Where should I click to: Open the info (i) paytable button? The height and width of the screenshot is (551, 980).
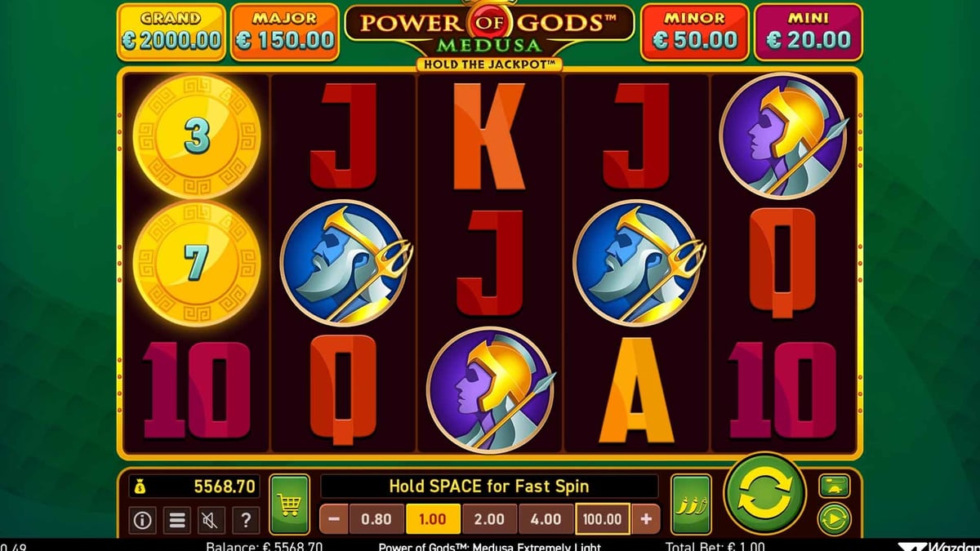pos(142,518)
